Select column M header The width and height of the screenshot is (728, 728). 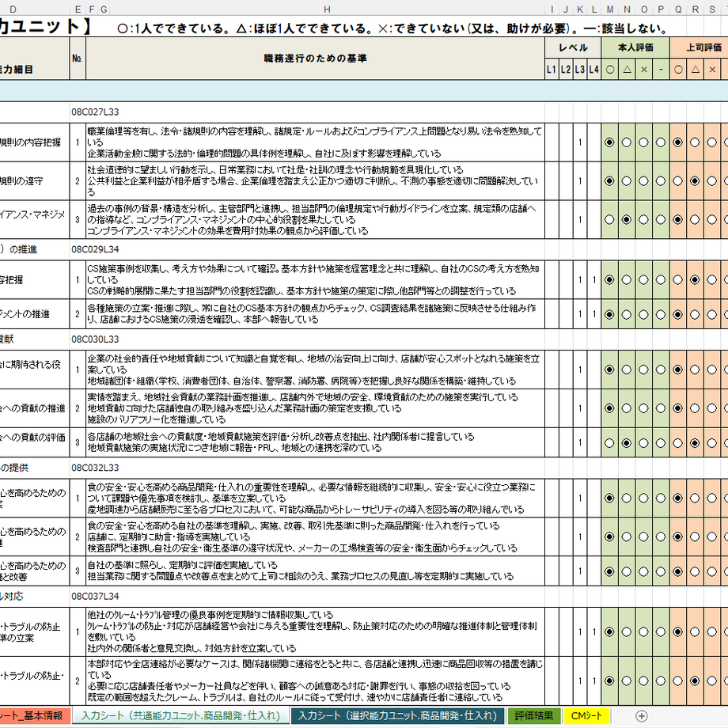point(609,9)
